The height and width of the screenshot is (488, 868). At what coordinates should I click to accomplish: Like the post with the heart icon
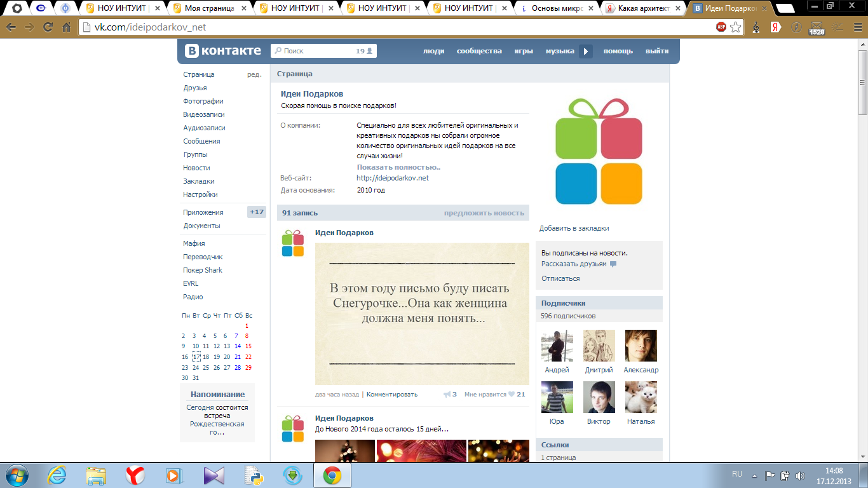tap(510, 394)
